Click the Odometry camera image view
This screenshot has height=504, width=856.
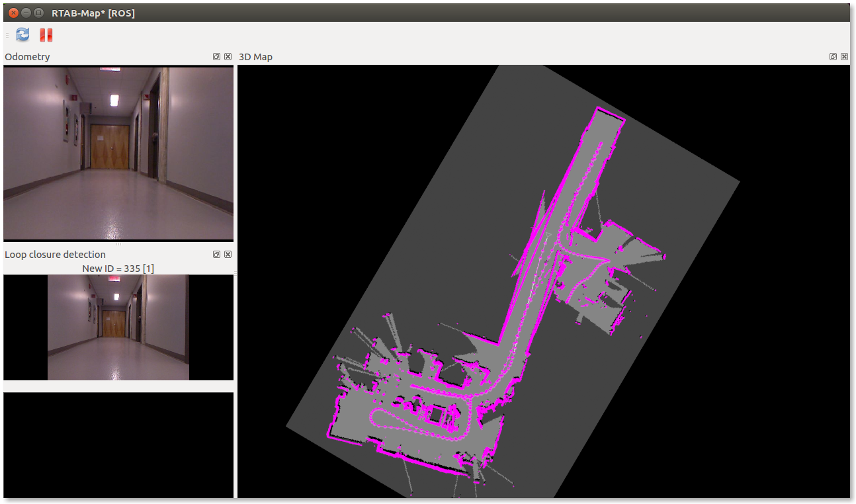point(118,152)
